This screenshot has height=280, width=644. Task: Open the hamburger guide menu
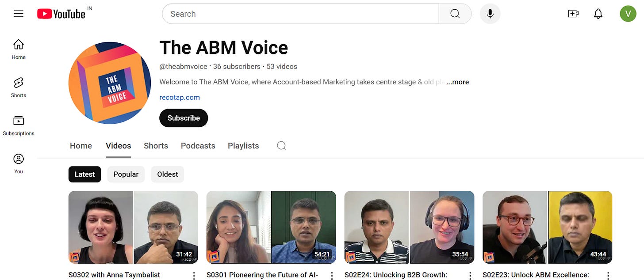click(x=19, y=14)
